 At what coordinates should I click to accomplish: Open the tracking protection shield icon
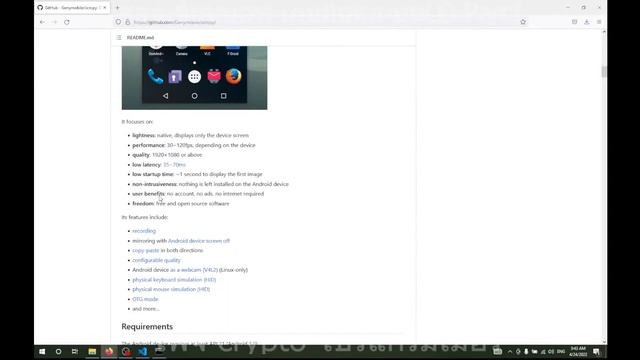point(118,22)
